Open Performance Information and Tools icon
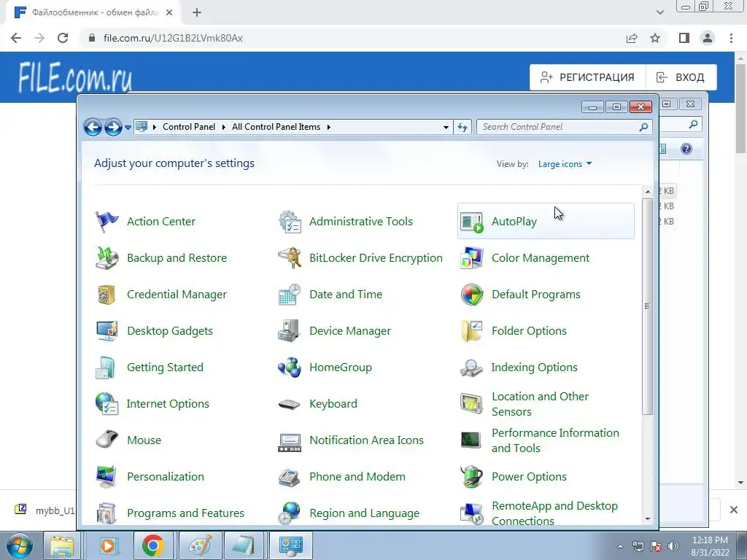Viewport: 747px width, 560px height. (x=471, y=440)
